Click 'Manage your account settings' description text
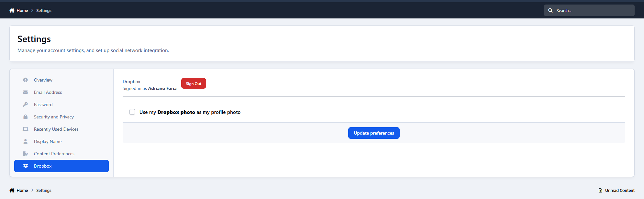Screen dimensions: 644x199 (x=93, y=50)
